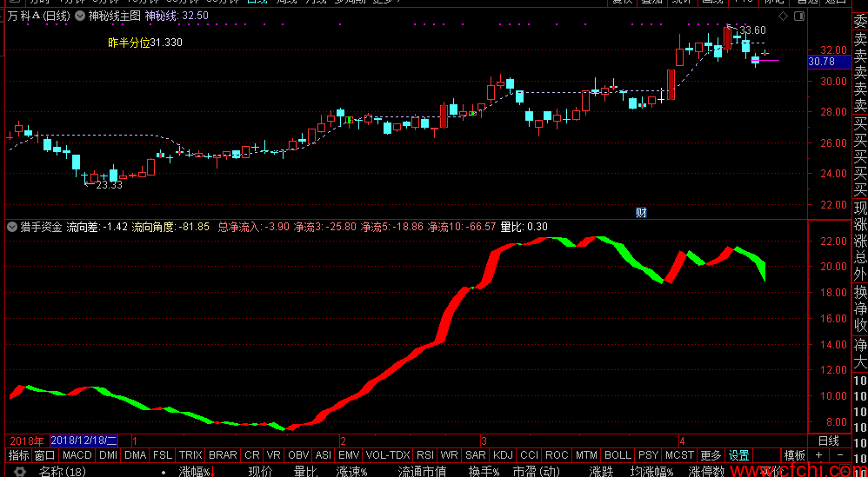868x477 pixels.
Task: Sort list by 量比 column header
Action: 305,472
